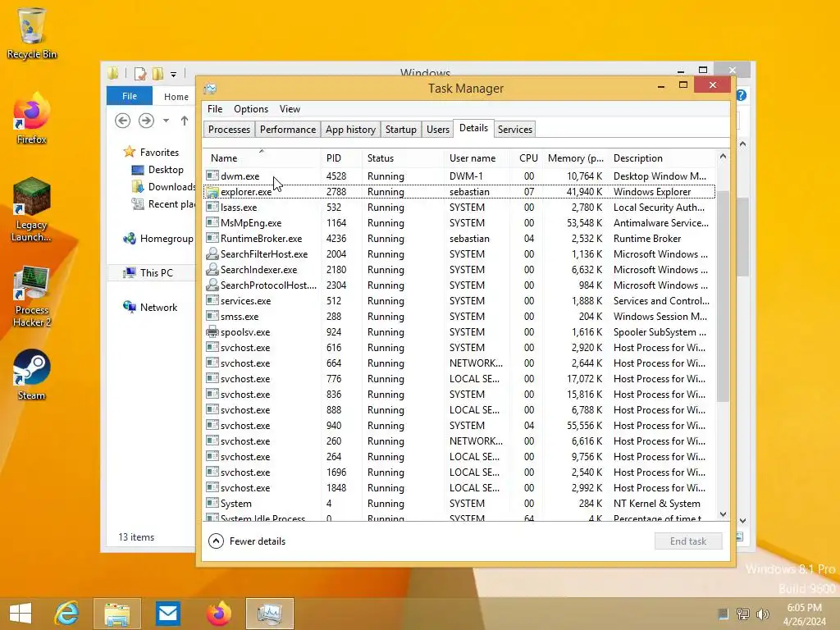Open the Recycle Bin desktop icon
Screen dimensions: 840x630
coord(31,32)
